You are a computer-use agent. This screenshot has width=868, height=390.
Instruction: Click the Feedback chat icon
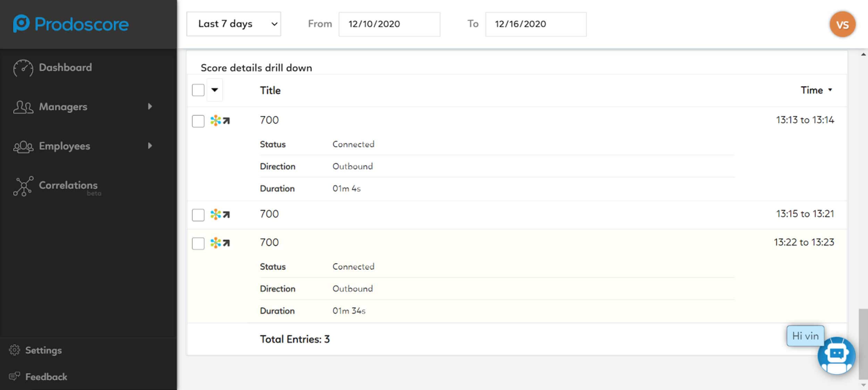[14, 376]
